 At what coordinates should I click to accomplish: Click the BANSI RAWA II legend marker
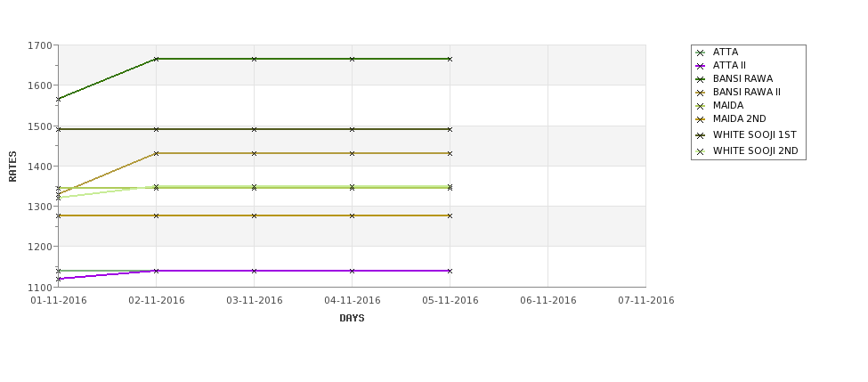point(701,93)
